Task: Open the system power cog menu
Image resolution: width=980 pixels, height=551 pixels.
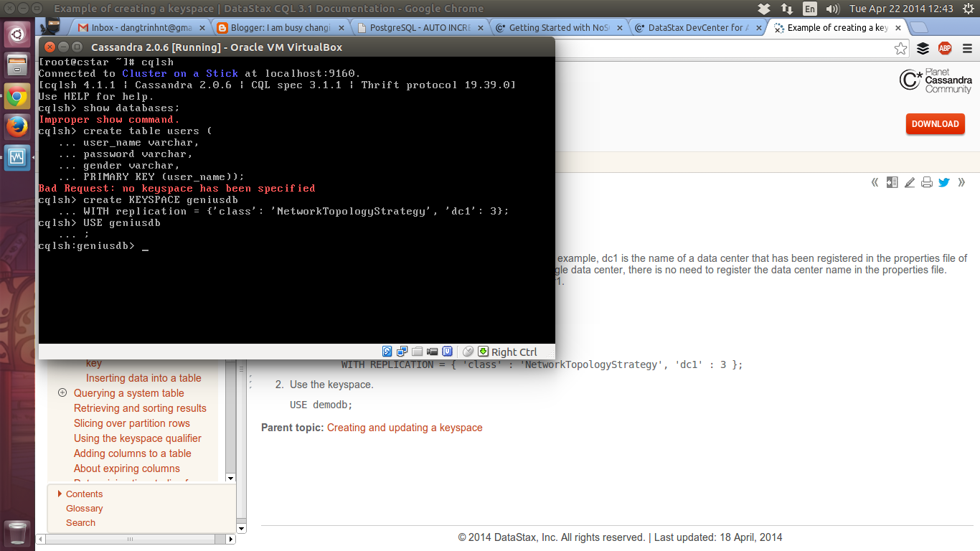Action: click(x=967, y=9)
